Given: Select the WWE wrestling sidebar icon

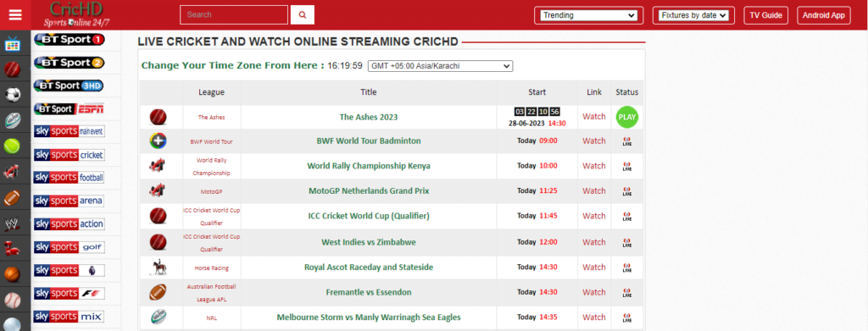Looking at the screenshot, I should [13, 223].
